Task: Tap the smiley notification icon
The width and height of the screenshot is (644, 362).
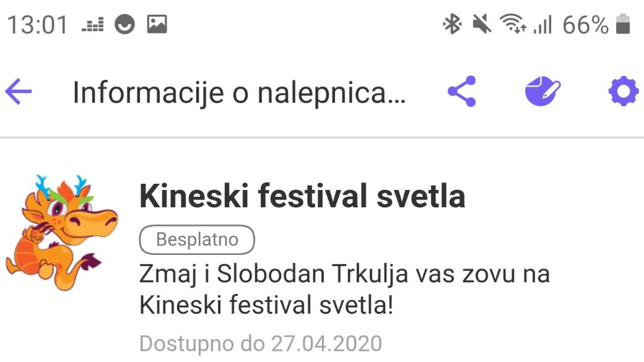Action: pos(126,25)
